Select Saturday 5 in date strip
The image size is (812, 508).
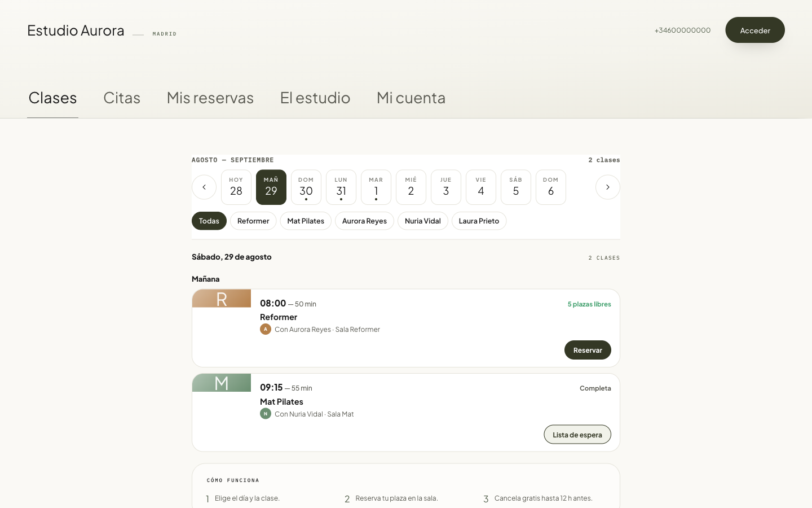click(516, 187)
